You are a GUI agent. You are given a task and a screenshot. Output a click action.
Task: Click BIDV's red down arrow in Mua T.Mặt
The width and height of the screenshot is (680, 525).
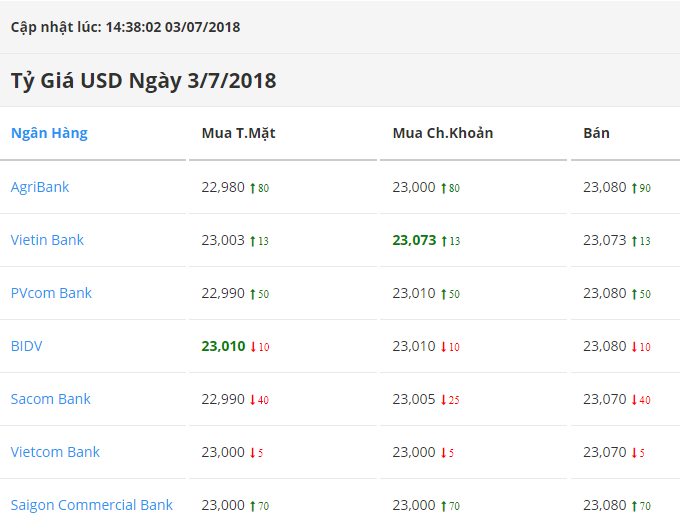[x=253, y=347]
